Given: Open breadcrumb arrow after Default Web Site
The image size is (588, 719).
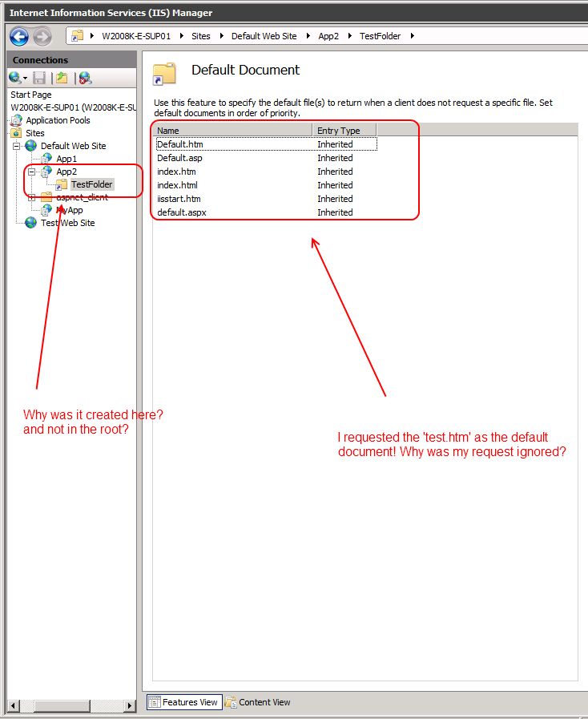Looking at the screenshot, I should click(x=308, y=36).
